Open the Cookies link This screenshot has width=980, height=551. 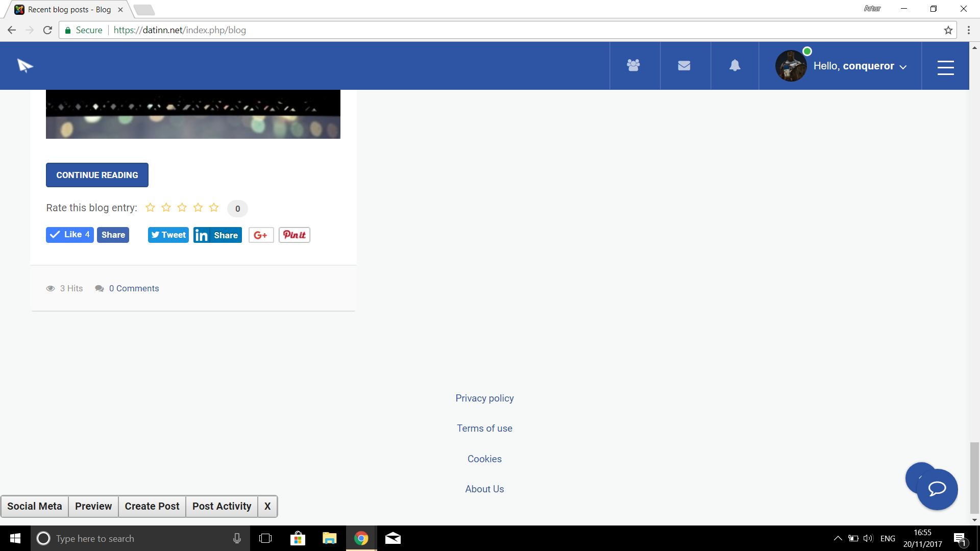484,459
